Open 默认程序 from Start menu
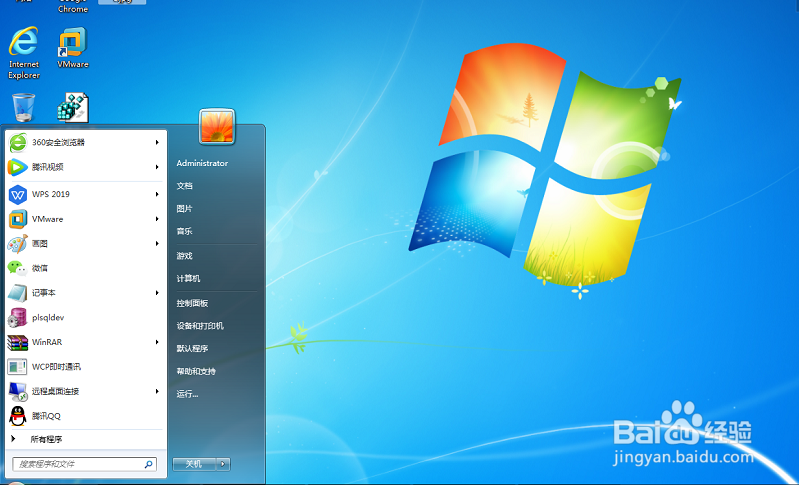 pyautogui.click(x=193, y=349)
